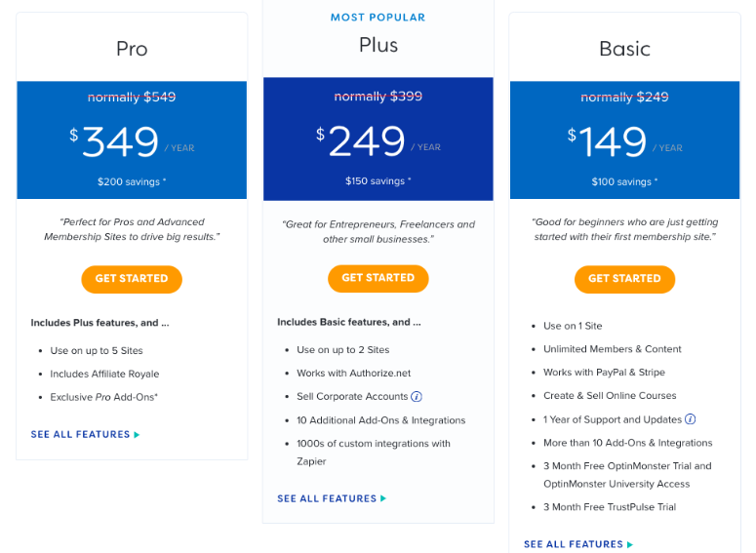Get started with the Basic plan
The width and height of the screenshot is (756, 553).
[x=624, y=279]
